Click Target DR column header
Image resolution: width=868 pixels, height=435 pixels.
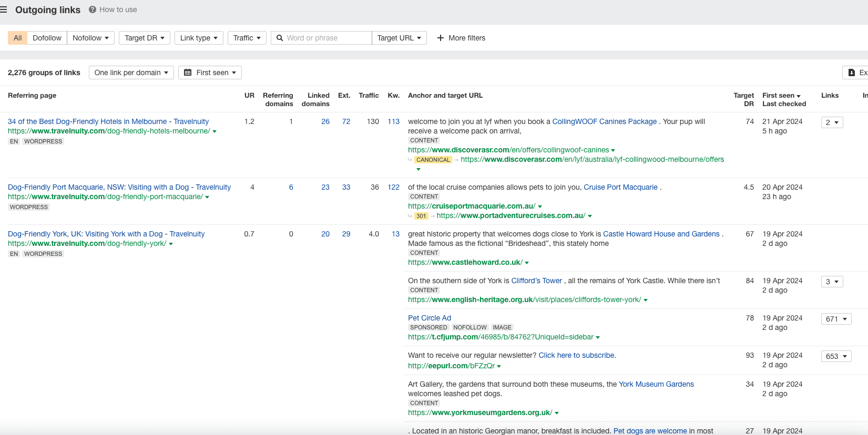[743, 99]
